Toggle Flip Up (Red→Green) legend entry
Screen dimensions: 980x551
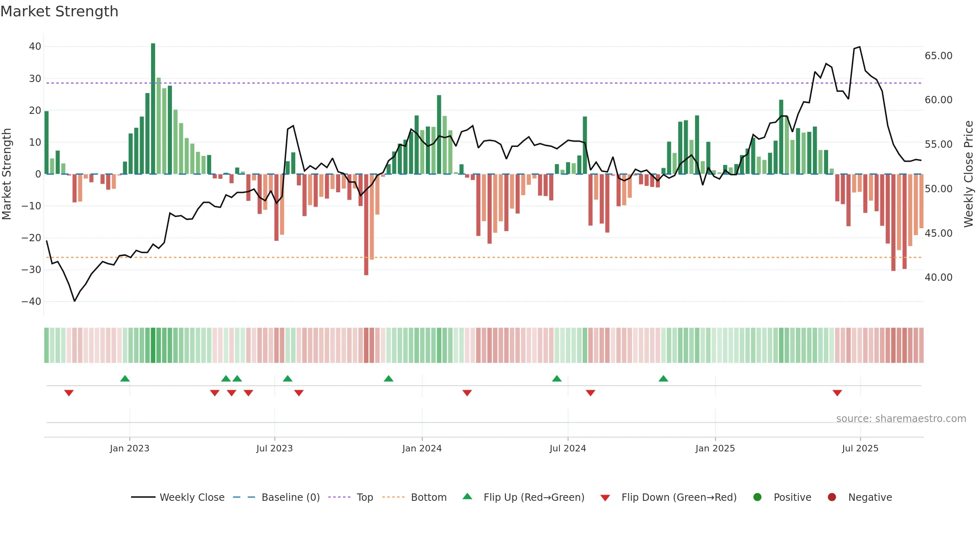pyautogui.click(x=523, y=497)
